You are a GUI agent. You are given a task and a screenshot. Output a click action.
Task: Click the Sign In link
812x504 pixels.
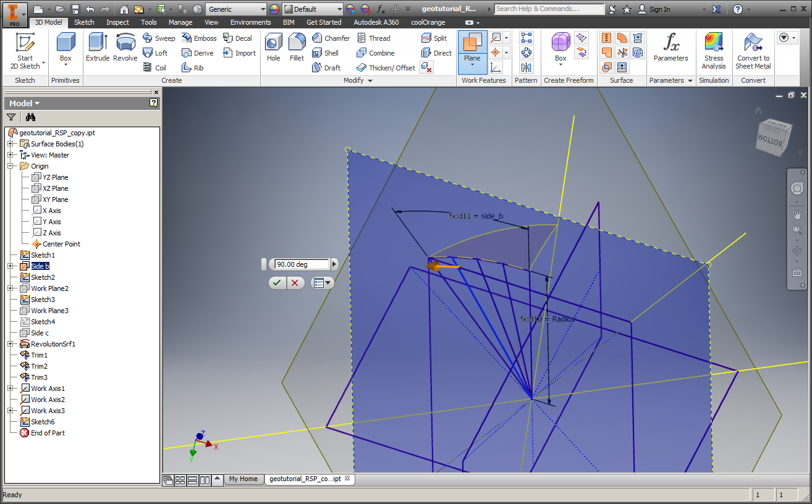(654, 9)
